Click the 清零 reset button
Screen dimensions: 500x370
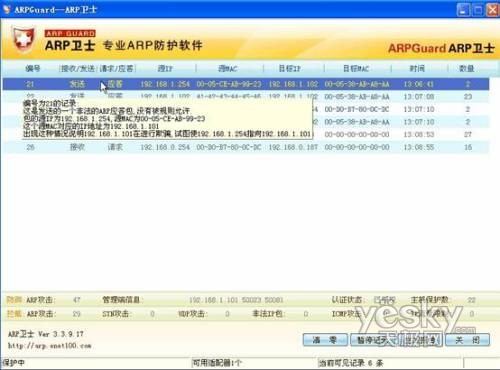(x=325, y=340)
